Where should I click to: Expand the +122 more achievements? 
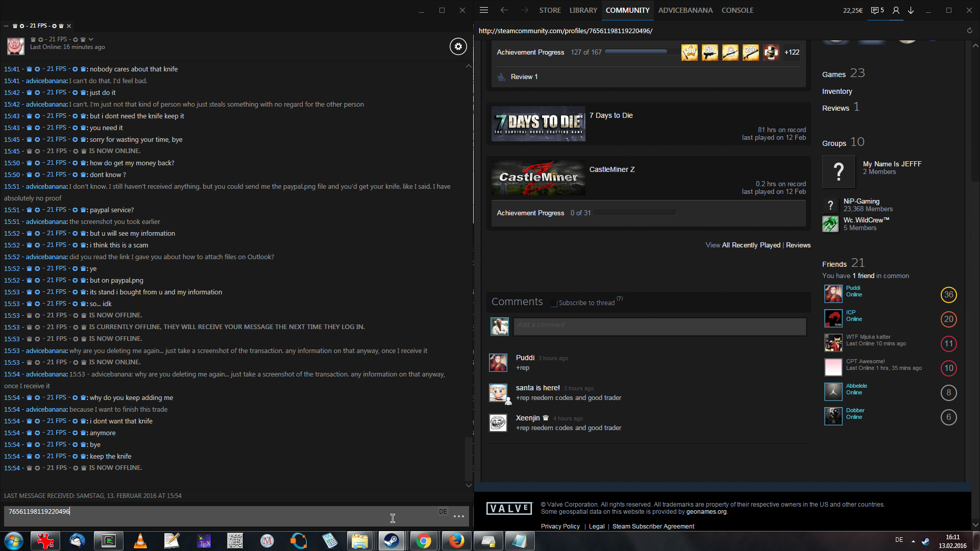click(792, 53)
